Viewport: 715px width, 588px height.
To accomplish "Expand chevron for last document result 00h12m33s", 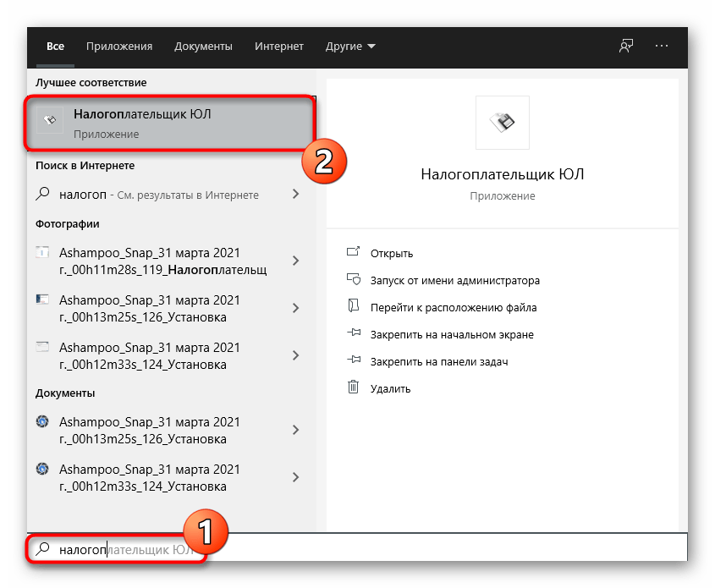I will [x=295, y=476].
